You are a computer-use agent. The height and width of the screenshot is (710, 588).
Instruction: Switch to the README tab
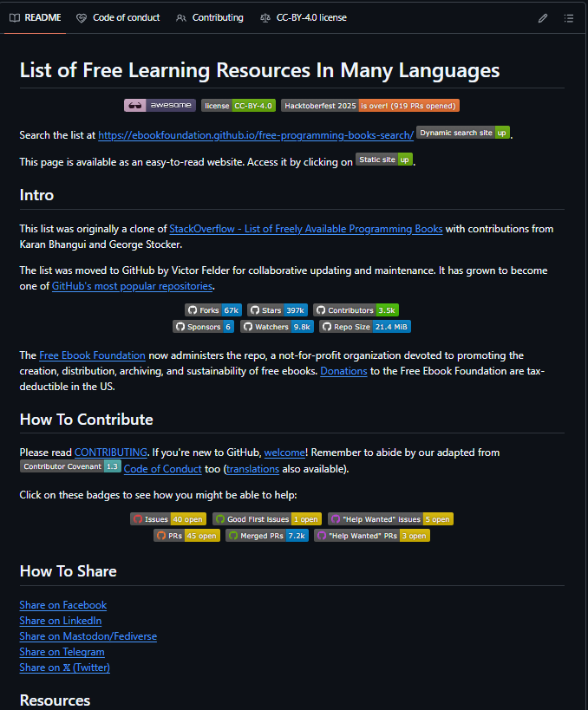tap(36, 17)
